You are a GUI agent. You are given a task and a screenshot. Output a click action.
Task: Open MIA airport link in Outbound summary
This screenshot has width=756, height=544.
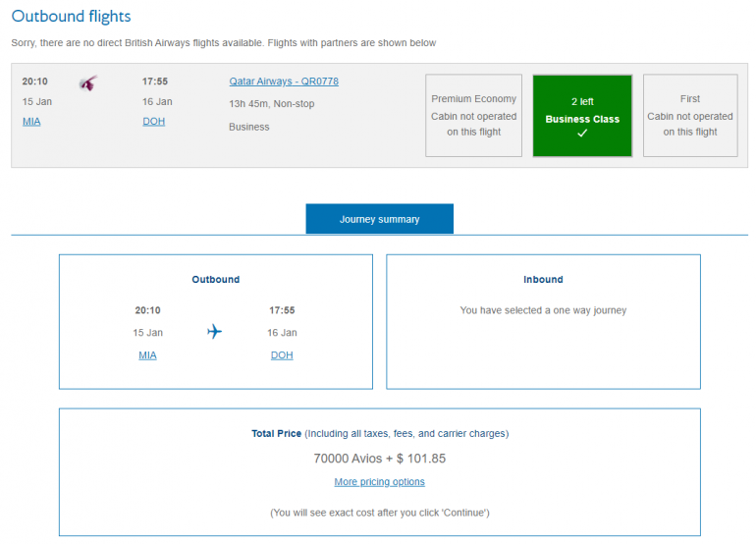point(147,355)
